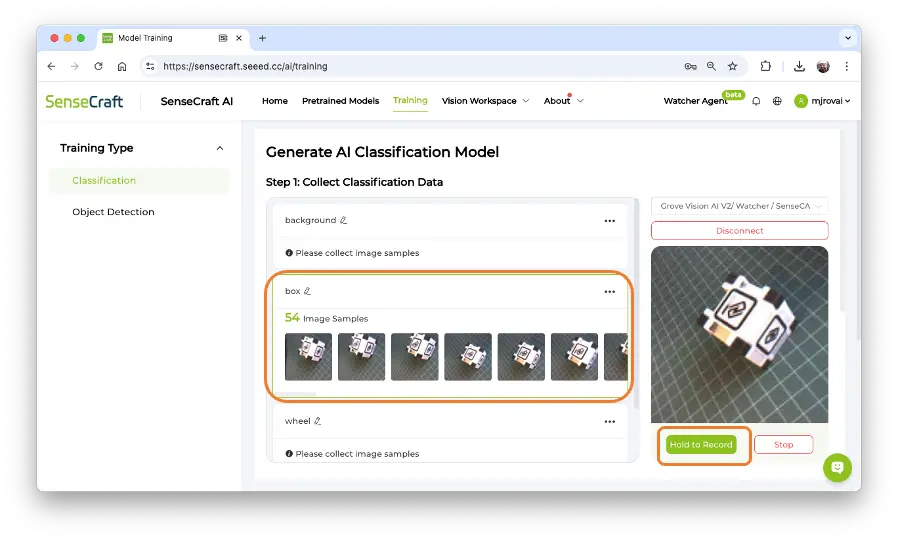The width and height of the screenshot is (898, 540).
Task: Open three-dot menu for background class
Action: [609, 220]
